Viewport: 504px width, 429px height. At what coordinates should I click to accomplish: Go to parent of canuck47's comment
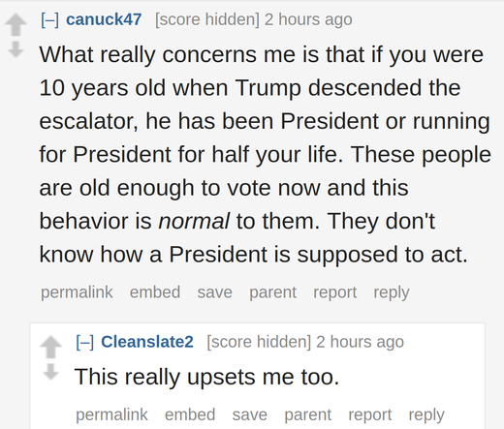272,292
